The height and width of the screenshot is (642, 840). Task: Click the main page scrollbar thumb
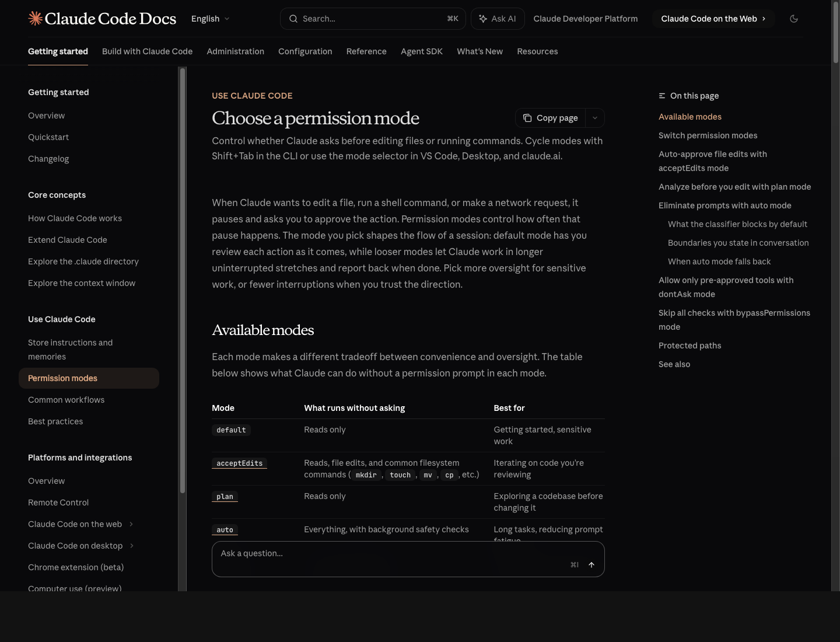point(836,33)
